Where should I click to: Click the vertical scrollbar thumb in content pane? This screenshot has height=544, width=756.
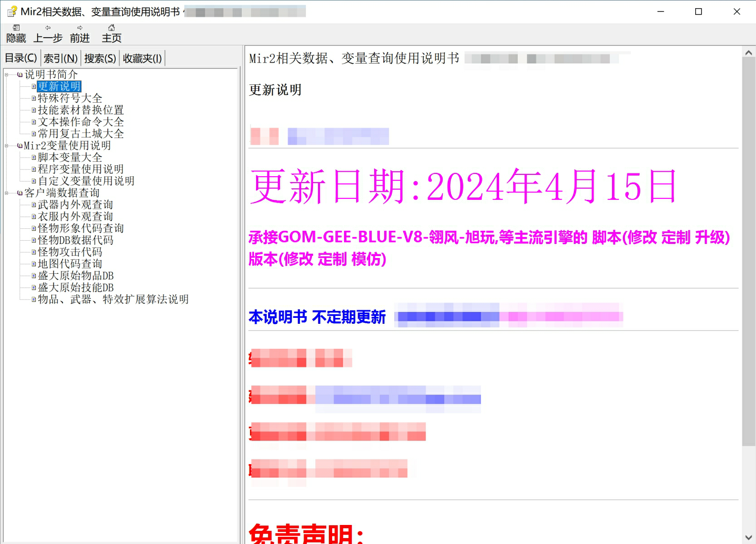click(749, 252)
